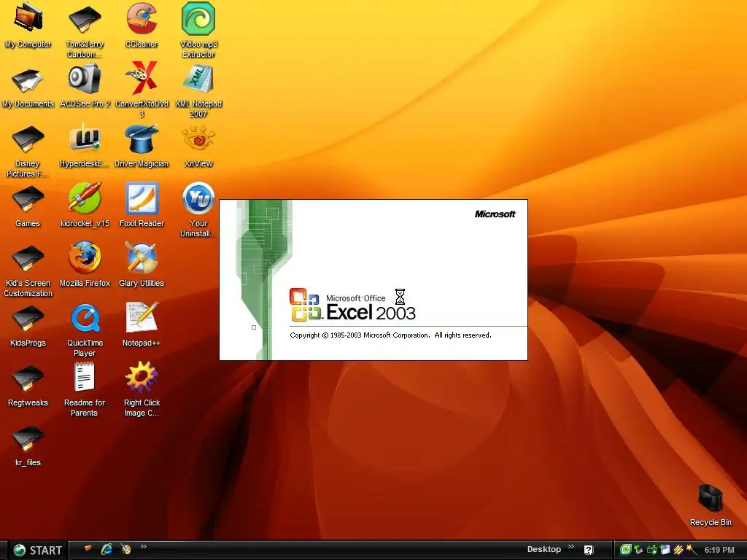The image size is (747, 560).
Task: Click the green round system tray icon
Action: coord(625,550)
